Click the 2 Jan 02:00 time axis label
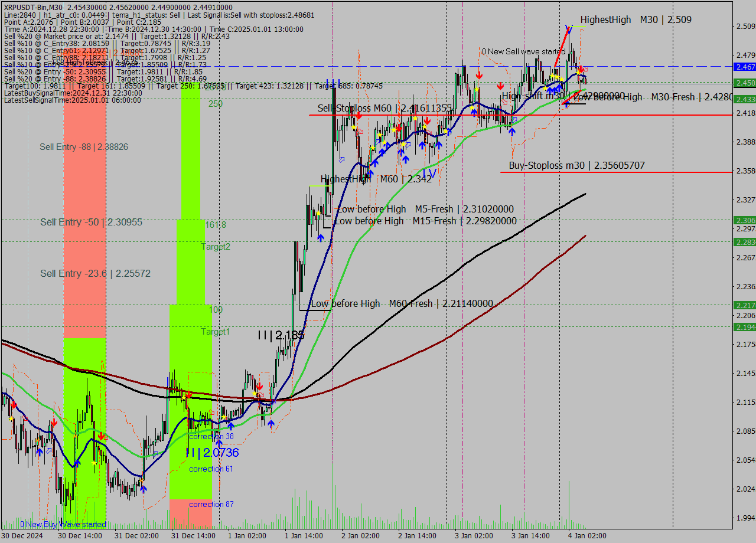The image size is (756, 543). (360, 536)
